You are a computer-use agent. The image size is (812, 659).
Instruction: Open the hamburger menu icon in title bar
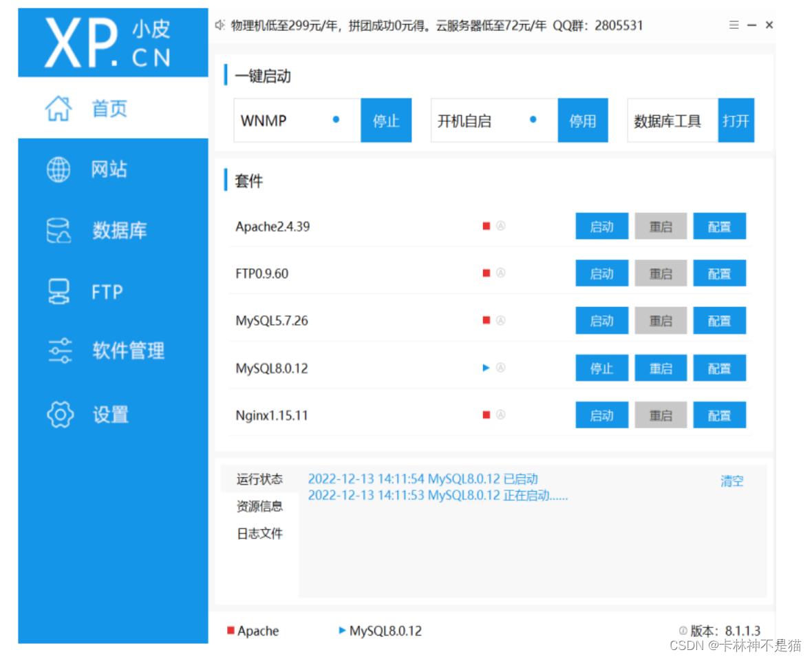(734, 25)
